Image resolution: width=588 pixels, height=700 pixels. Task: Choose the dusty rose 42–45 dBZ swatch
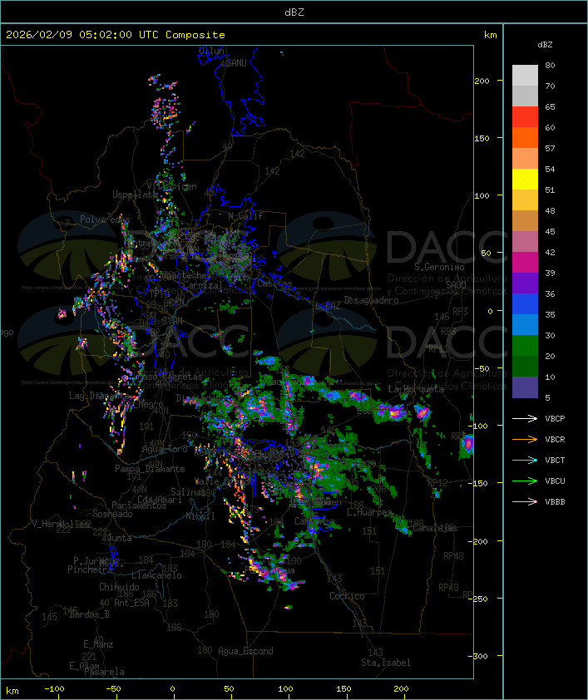pos(525,242)
